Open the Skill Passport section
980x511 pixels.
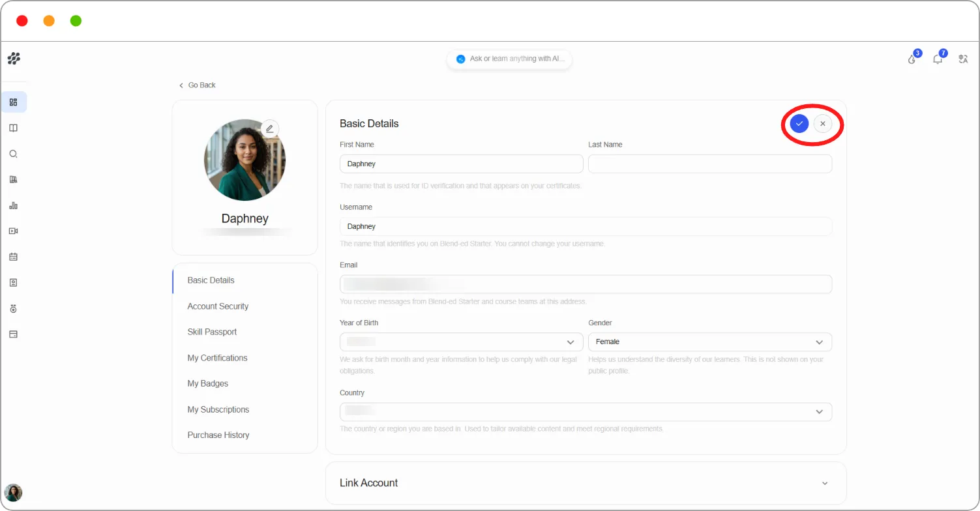[x=212, y=332]
